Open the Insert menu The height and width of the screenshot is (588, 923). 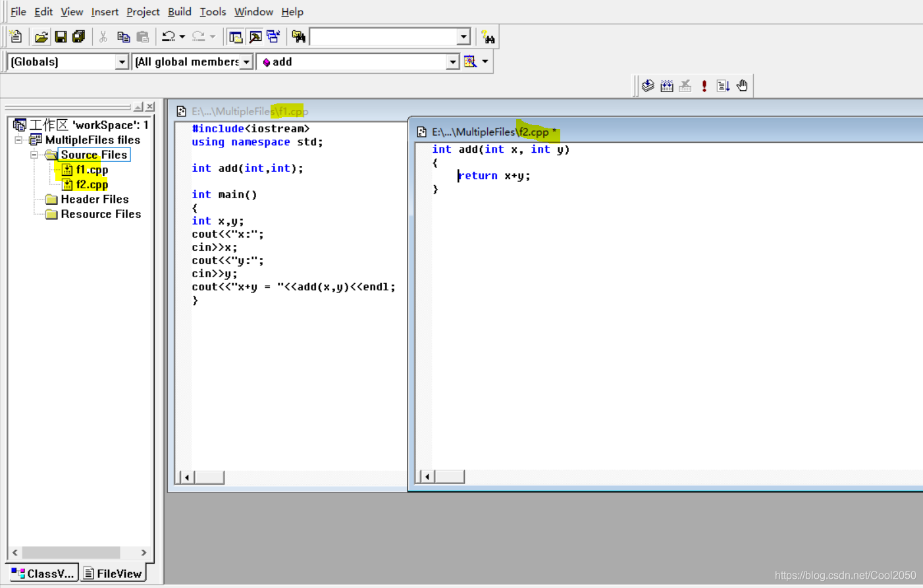105,12
